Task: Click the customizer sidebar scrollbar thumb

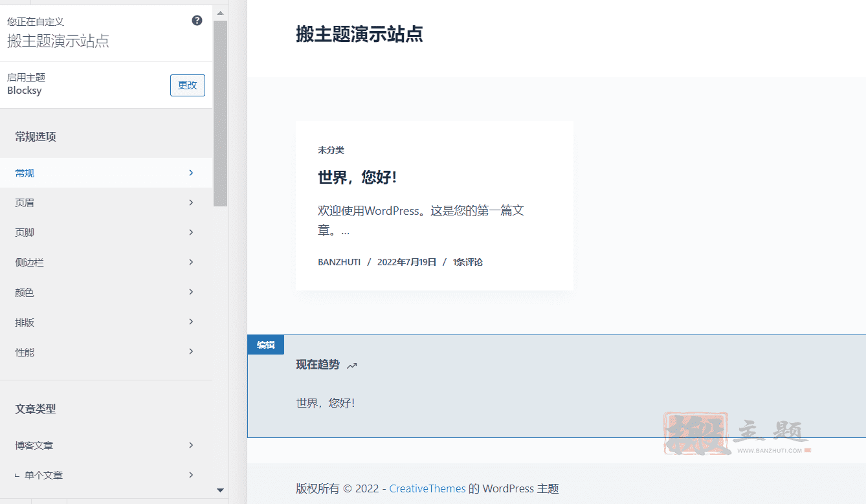Action: coord(220,113)
